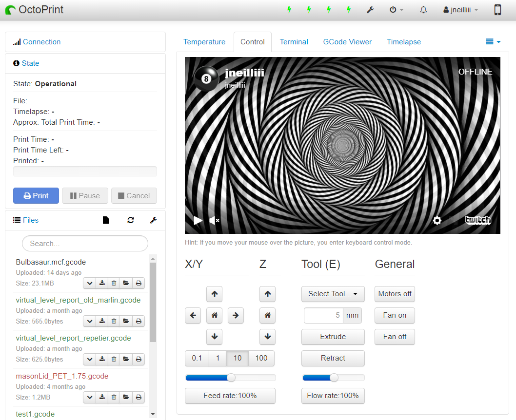Expand details for masonLid_PET_1.75.gcode
The height and width of the screenshot is (420, 516).
[x=90, y=397]
